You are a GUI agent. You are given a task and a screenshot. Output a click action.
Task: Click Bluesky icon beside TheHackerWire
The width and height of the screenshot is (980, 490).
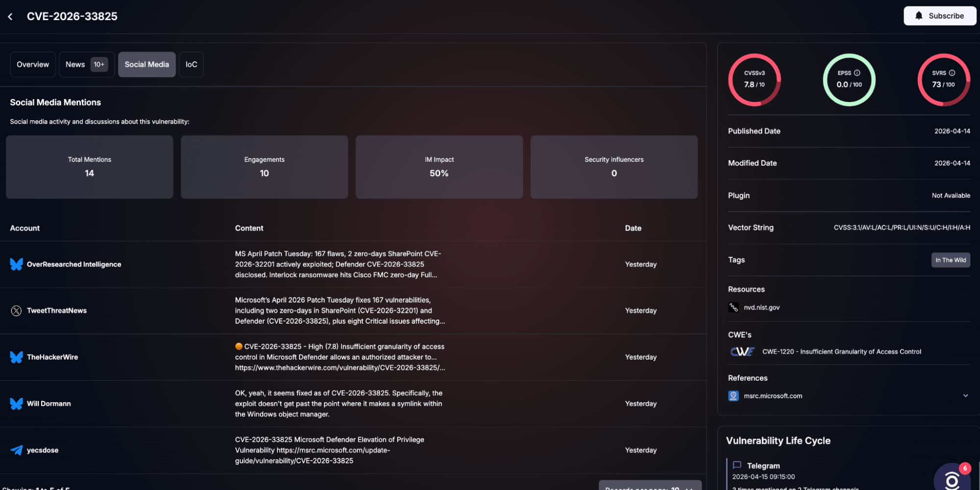pos(16,357)
